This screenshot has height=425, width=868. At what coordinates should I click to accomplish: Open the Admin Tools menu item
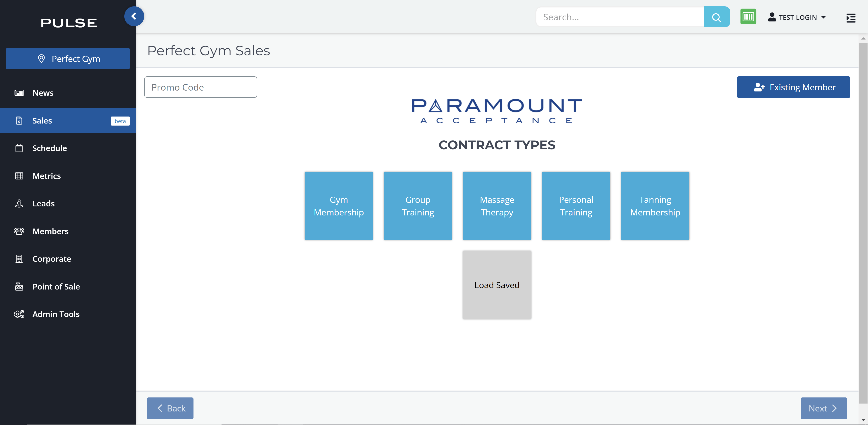[x=68, y=314]
